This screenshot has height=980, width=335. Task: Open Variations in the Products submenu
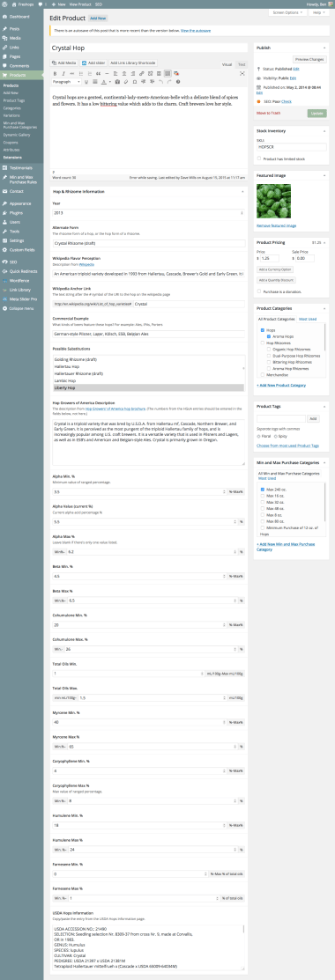11,115
